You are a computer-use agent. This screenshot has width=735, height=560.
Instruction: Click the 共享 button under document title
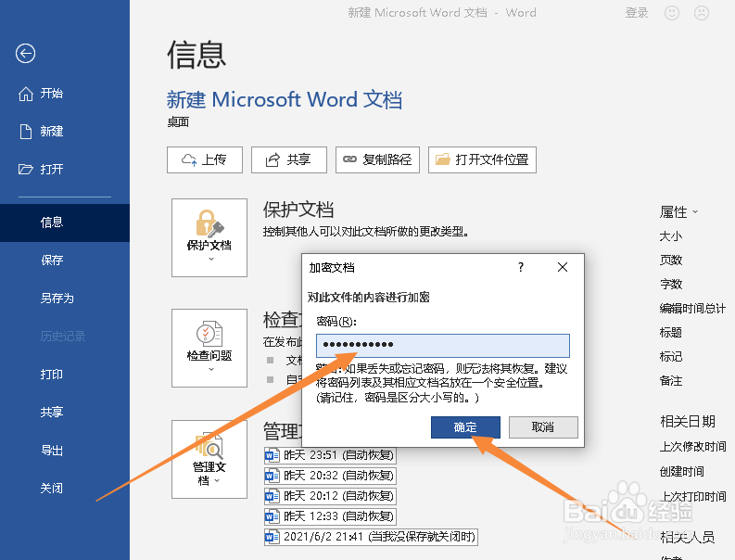[289, 159]
